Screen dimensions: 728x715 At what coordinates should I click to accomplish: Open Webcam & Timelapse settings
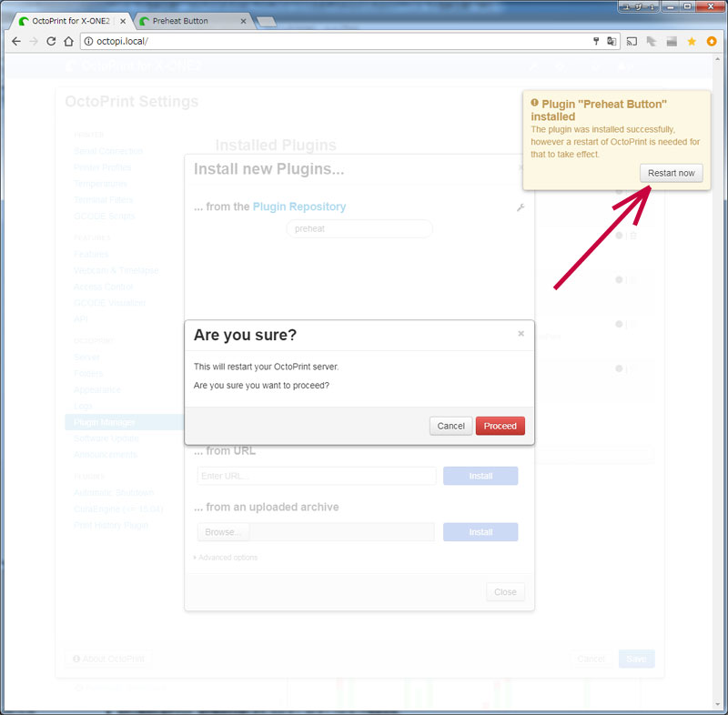116,270
